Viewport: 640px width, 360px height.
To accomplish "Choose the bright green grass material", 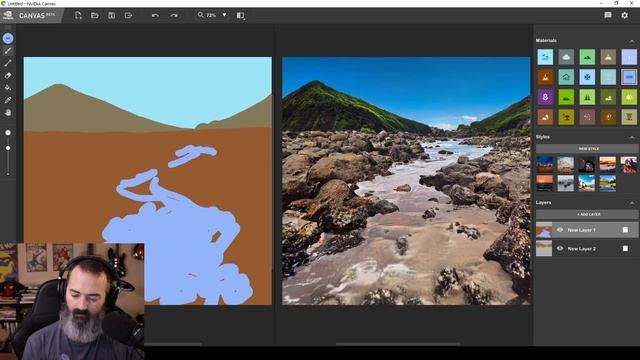I will click(x=566, y=97).
